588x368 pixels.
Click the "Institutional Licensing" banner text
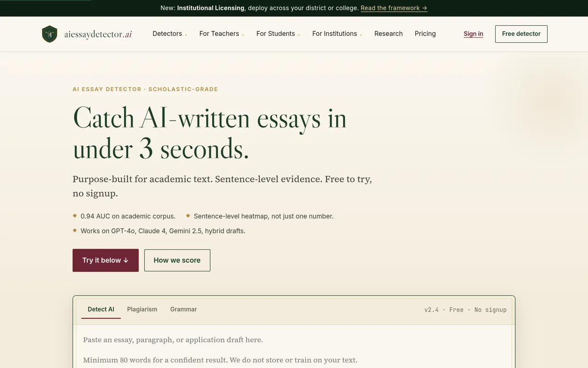tap(211, 8)
